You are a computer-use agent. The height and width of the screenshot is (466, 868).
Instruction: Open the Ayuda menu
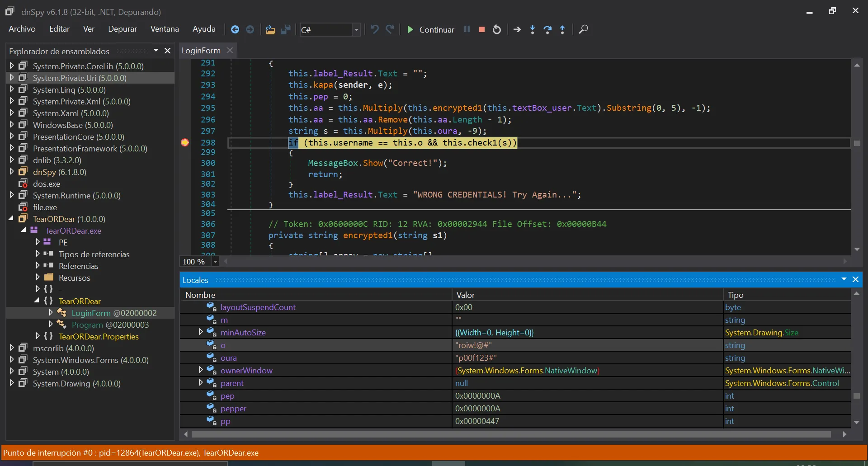pyautogui.click(x=204, y=29)
